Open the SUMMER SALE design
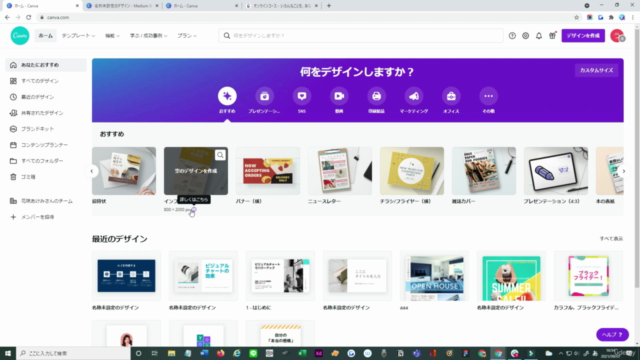The height and width of the screenshot is (360, 640). tap(511, 276)
